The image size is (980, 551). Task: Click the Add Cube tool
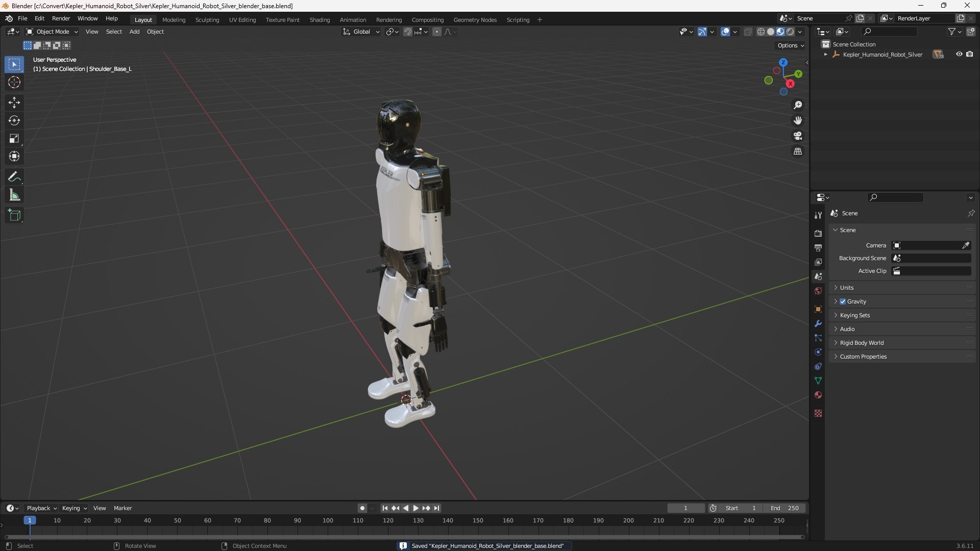(14, 215)
